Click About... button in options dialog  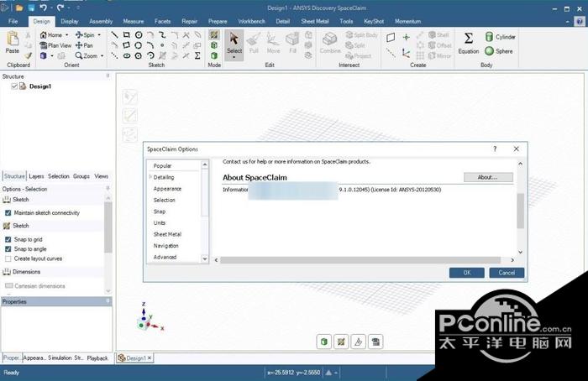(x=488, y=177)
